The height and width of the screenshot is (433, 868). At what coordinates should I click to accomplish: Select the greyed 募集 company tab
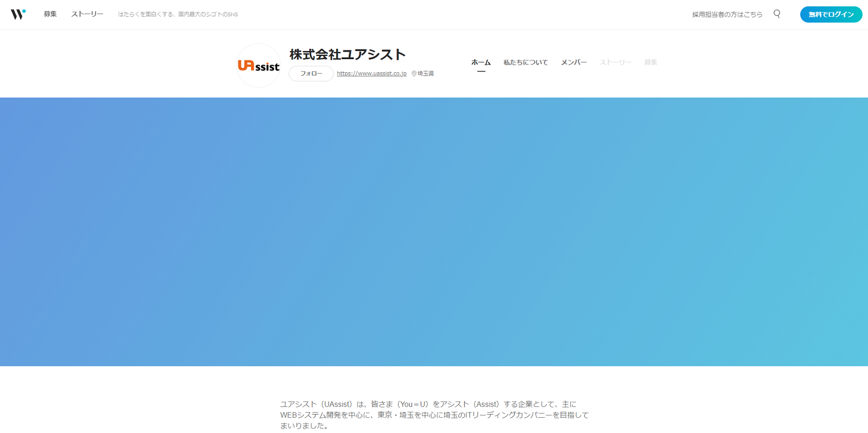(651, 62)
